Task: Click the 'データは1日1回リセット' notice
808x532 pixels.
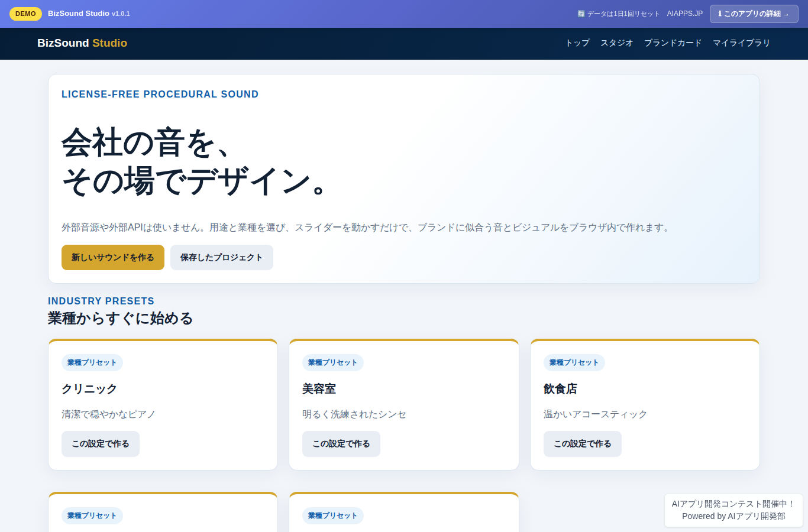Action: (x=619, y=14)
